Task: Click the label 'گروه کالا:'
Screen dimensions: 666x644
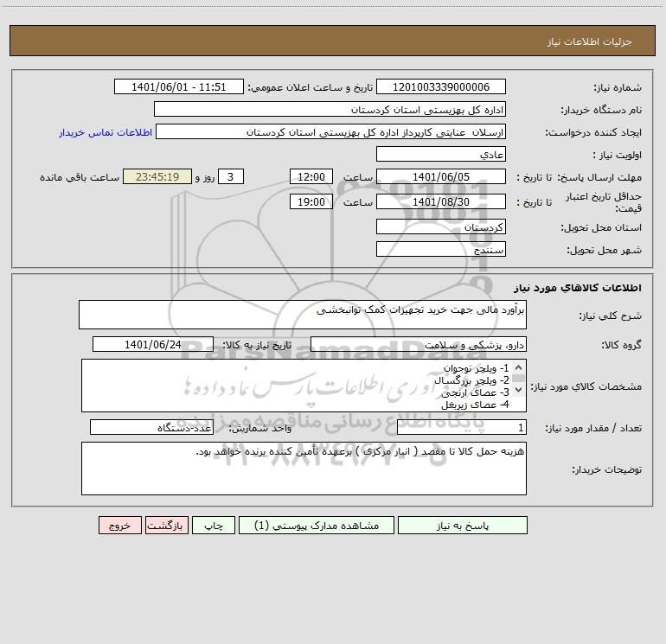Action: (621, 345)
